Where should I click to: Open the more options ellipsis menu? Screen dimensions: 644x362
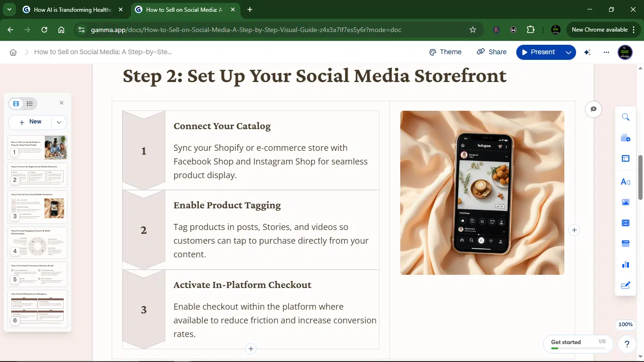(606, 52)
